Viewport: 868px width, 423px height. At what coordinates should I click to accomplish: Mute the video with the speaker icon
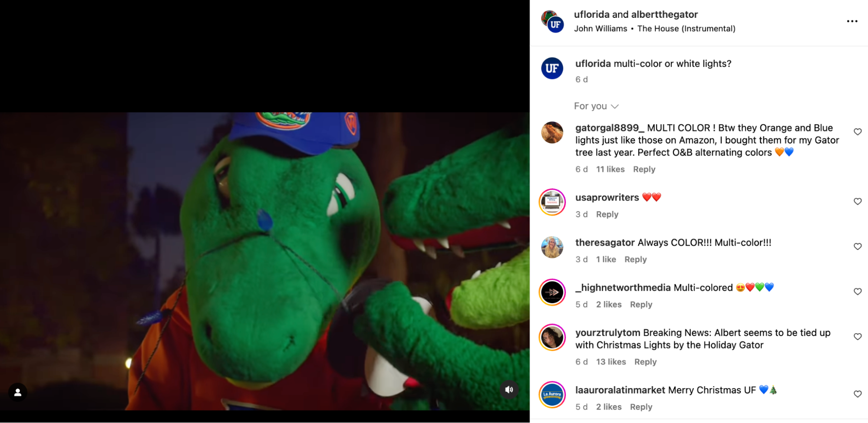[x=509, y=390]
